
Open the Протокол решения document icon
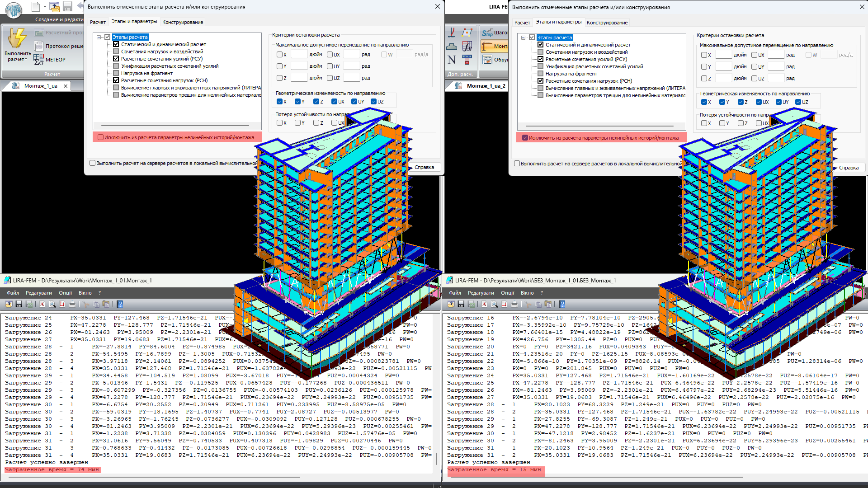point(39,46)
